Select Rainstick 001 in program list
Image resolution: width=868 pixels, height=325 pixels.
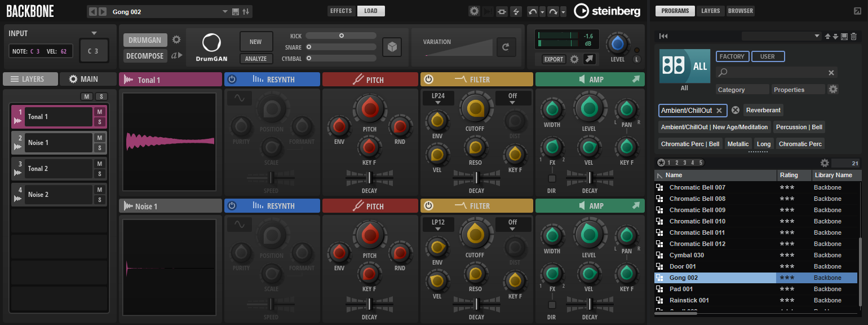[x=689, y=300]
